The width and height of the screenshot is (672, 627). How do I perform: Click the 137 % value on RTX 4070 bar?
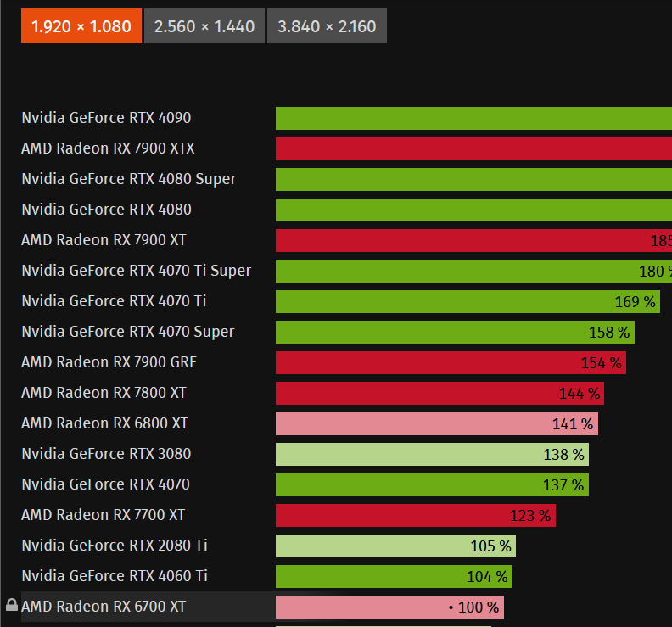563,485
